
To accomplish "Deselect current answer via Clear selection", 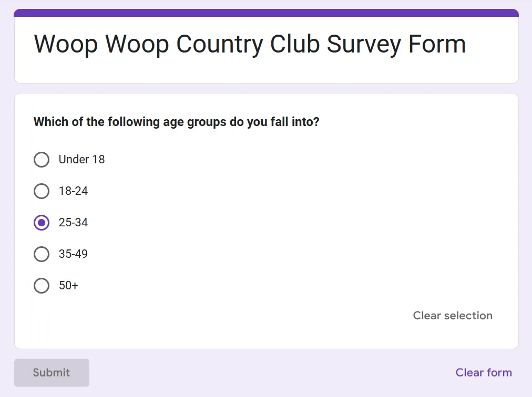I will (452, 316).
